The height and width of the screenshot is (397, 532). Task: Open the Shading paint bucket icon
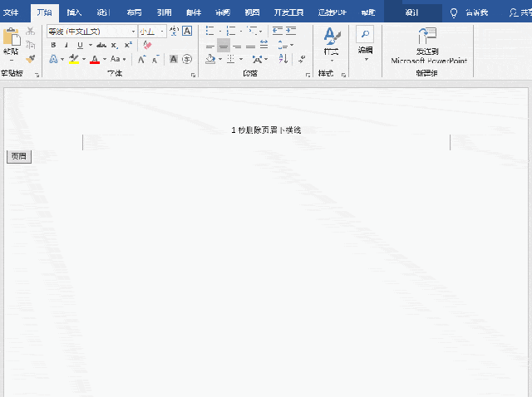[210, 59]
